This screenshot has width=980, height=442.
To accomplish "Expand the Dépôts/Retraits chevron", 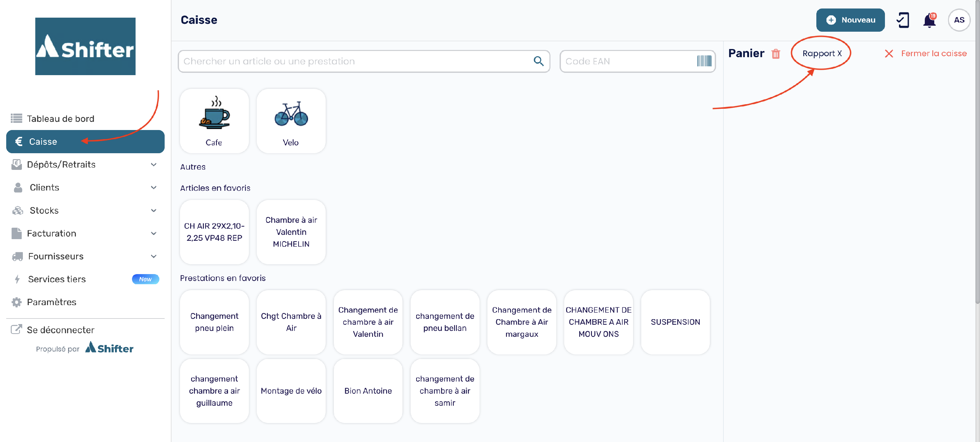I will click(x=154, y=165).
